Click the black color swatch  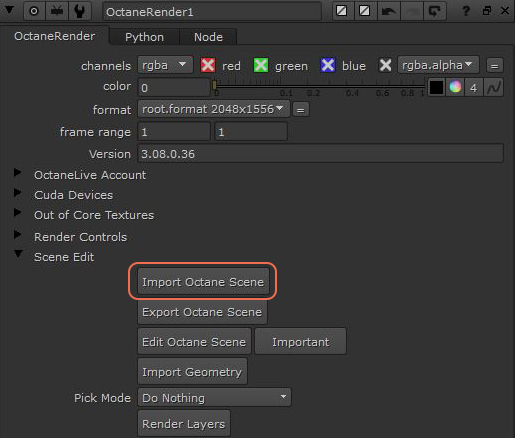(436, 87)
